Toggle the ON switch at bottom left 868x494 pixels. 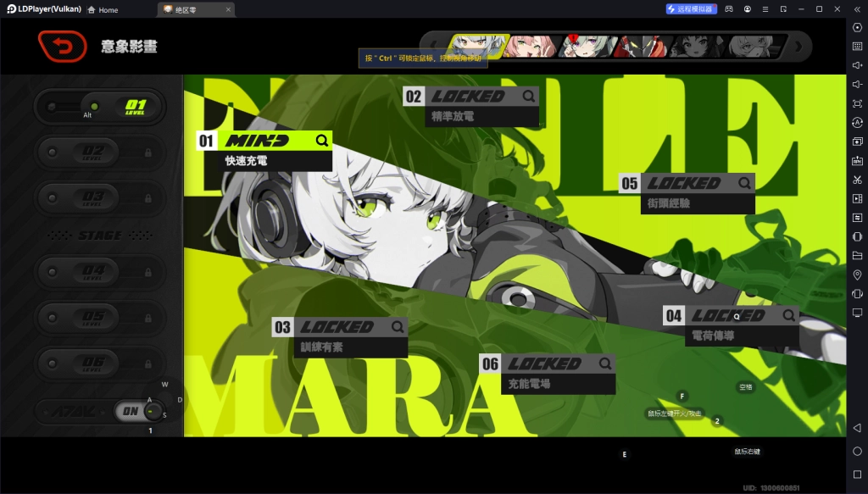click(x=140, y=411)
